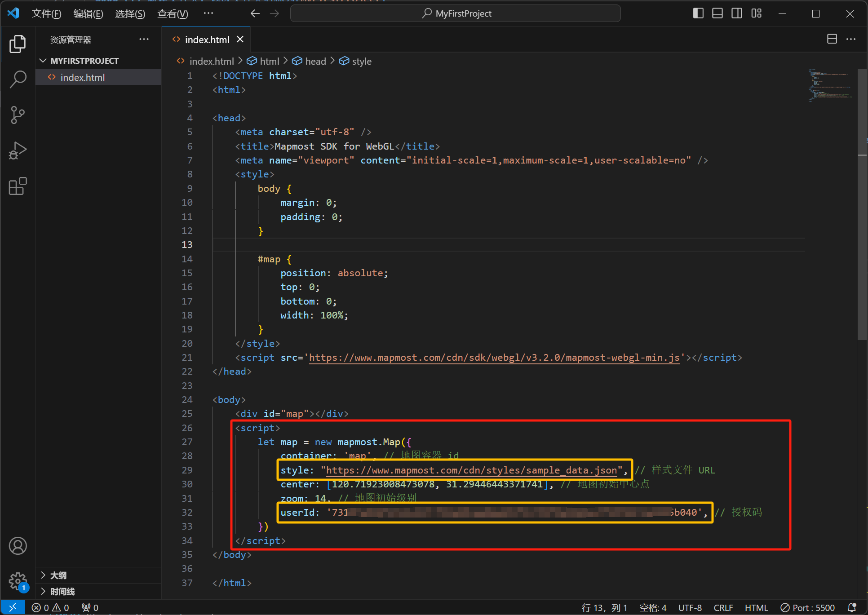Image resolution: width=868 pixels, height=615 pixels.
Task: Click the code minimap preview
Action: tap(831, 85)
